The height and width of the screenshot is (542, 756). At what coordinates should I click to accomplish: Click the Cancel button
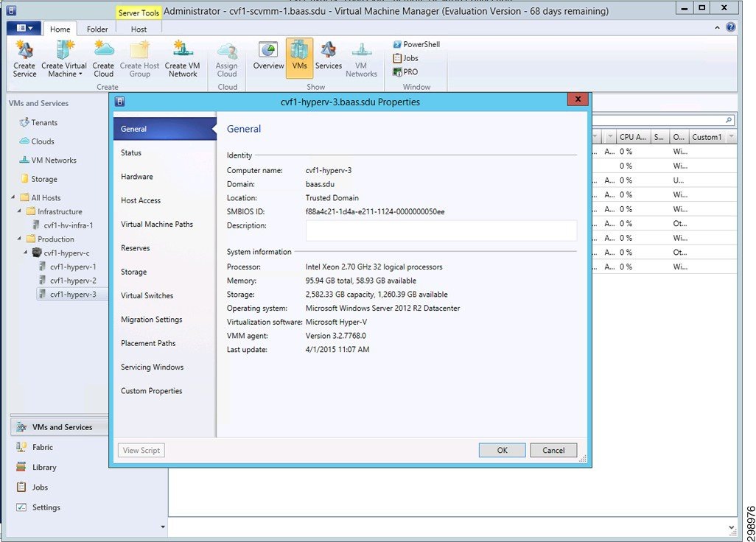click(553, 450)
